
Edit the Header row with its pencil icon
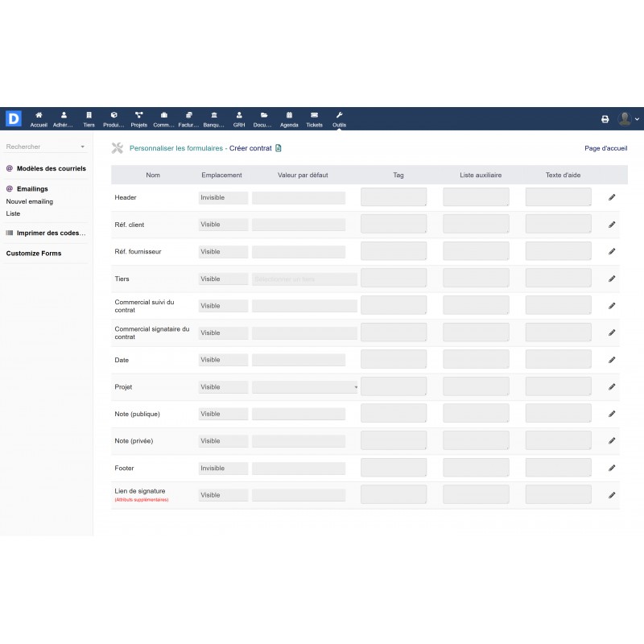pos(612,196)
